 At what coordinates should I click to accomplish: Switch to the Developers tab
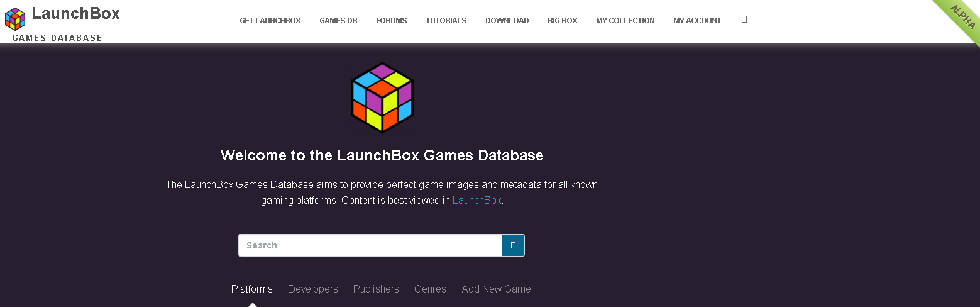pos(313,289)
